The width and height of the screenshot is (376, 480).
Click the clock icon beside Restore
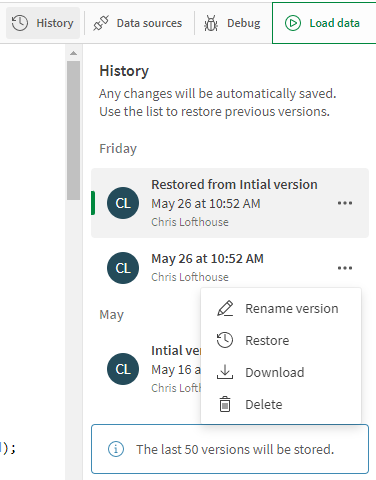pos(225,340)
